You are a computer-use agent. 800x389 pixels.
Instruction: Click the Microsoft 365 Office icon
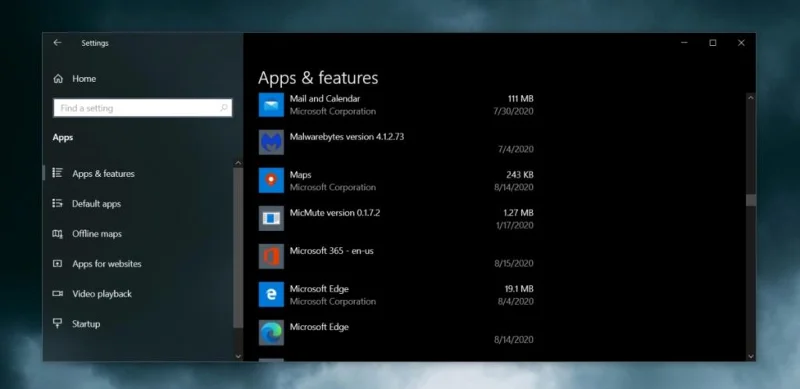point(271,257)
